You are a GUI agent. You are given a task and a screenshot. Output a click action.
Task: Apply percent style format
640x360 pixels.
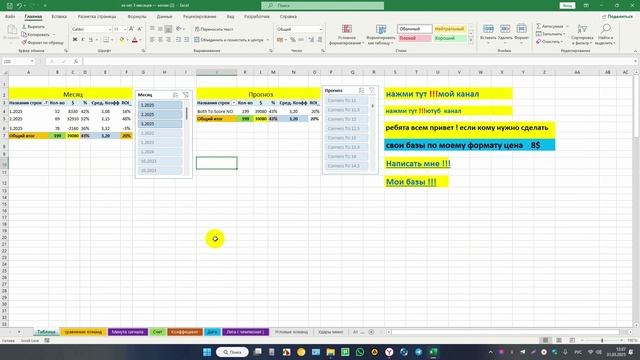click(x=293, y=40)
